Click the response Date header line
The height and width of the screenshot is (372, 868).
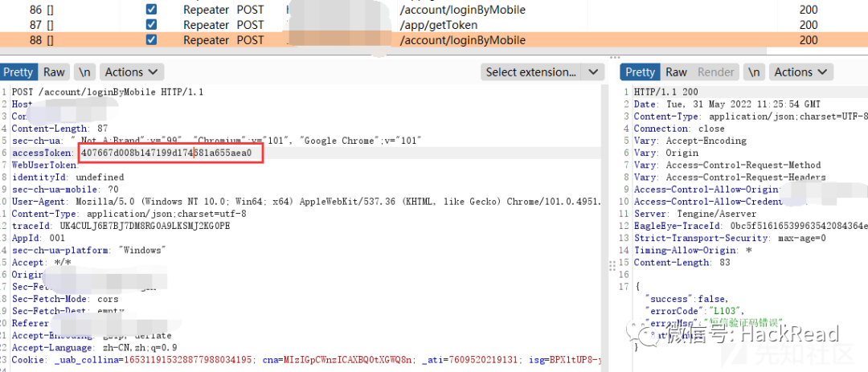click(x=727, y=104)
